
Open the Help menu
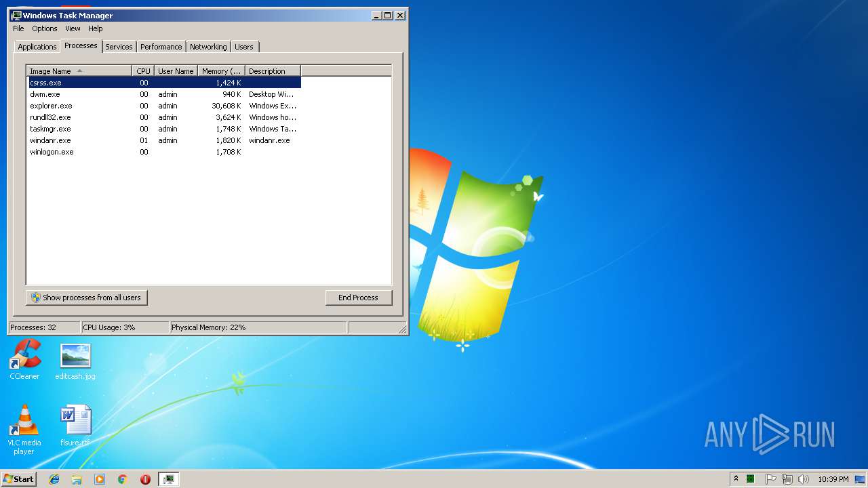[96, 28]
